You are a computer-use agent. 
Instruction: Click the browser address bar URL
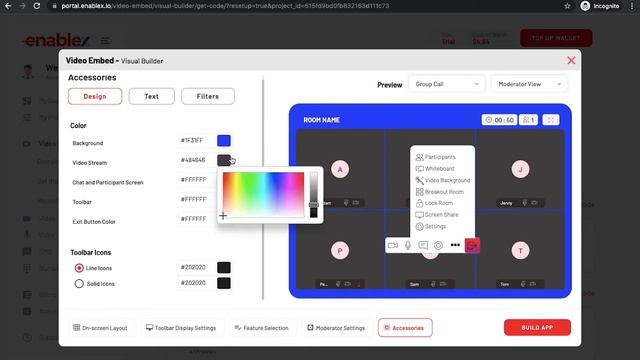pyautogui.click(x=225, y=6)
